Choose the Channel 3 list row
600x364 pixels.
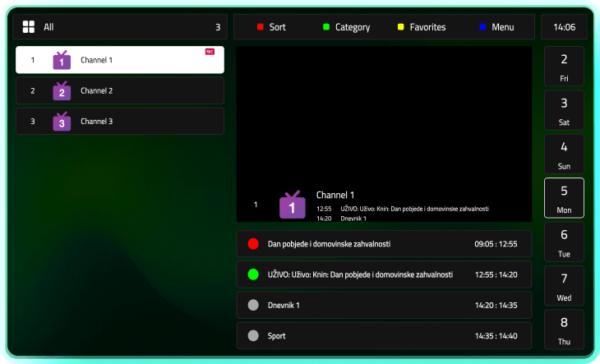(120, 122)
